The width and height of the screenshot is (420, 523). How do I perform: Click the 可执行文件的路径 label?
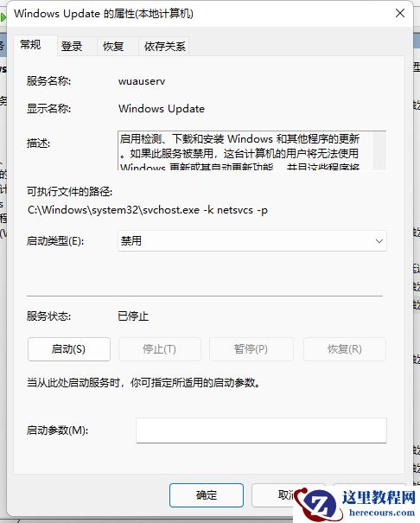click(x=69, y=192)
